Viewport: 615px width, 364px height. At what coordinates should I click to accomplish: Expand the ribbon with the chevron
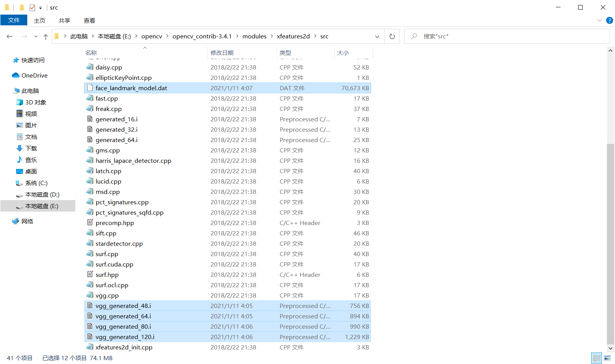click(x=600, y=20)
